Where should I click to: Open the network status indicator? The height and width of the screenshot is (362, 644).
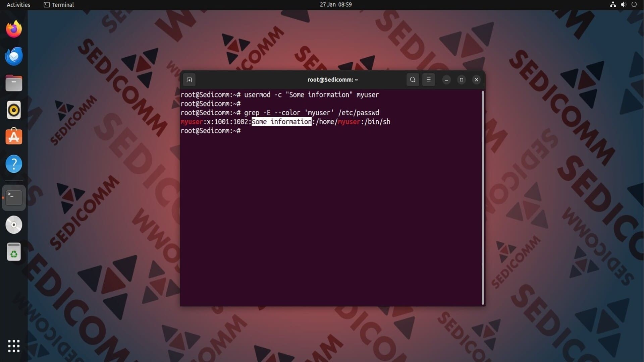click(x=613, y=5)
